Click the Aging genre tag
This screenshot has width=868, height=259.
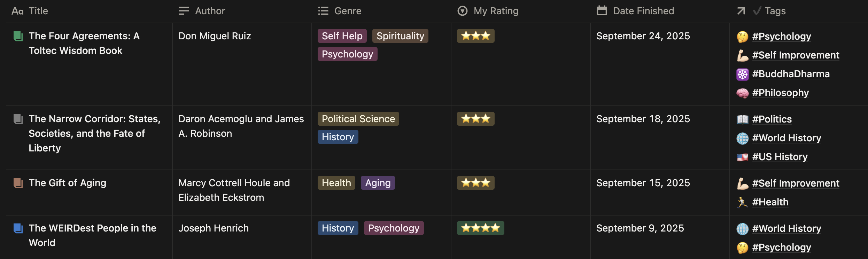[x=378, y=183]
